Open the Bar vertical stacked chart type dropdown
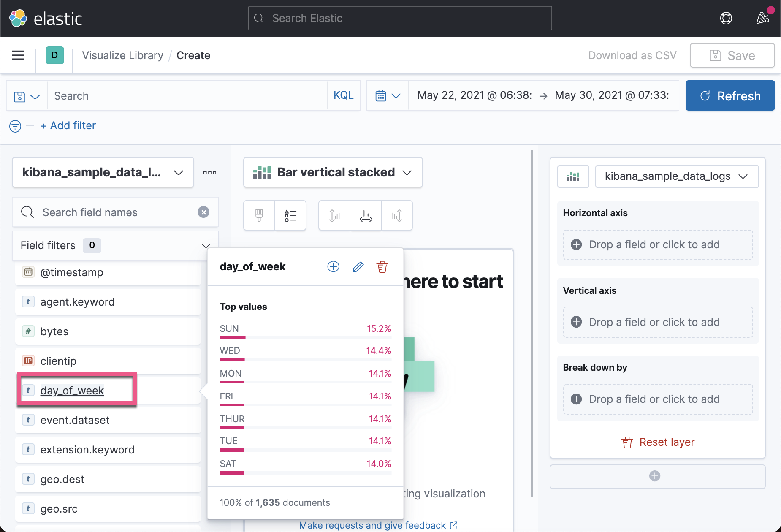The image size is (781, 532). (x=333, y=172)
